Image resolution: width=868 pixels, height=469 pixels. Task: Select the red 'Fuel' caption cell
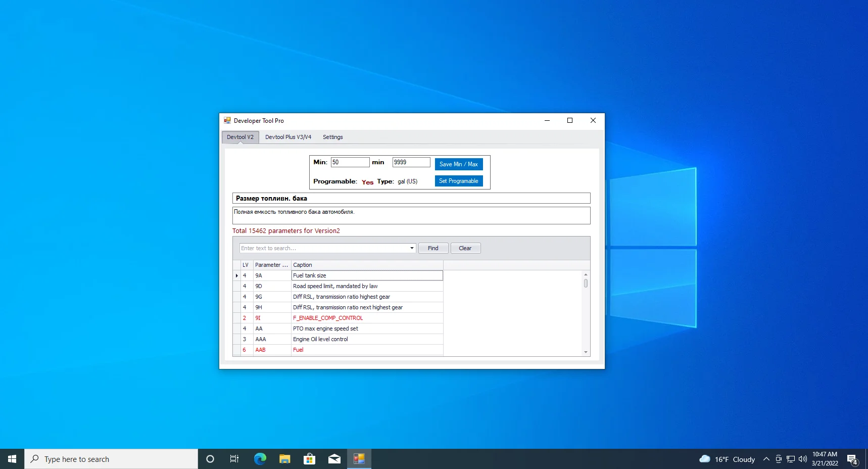point(367,350)
